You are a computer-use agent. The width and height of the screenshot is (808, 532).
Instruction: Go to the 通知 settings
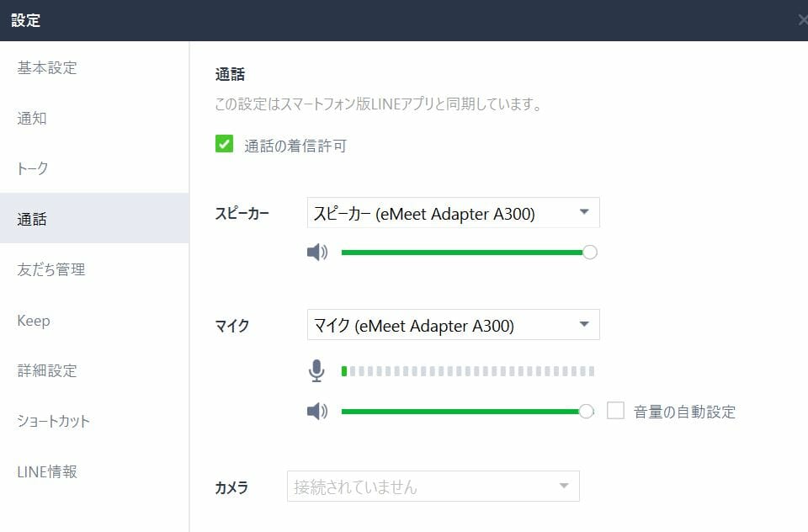click(x=32, y=119)
